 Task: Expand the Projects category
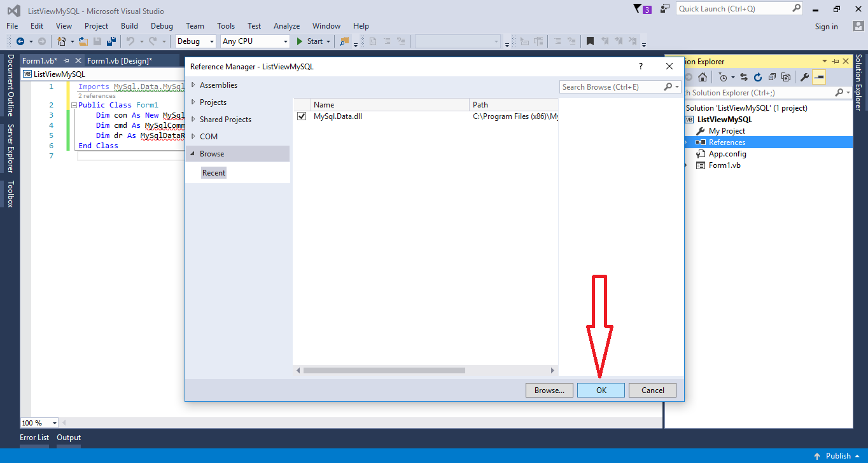click(x=193, y=102)
